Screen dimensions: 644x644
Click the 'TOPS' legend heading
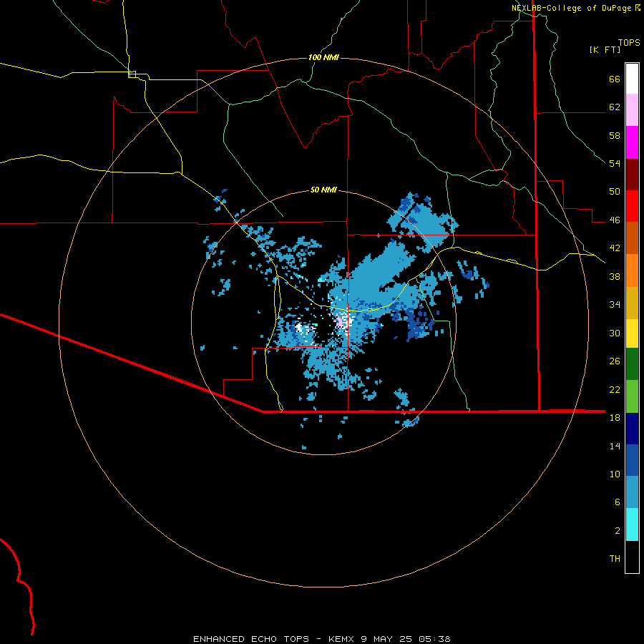[629, 42]
